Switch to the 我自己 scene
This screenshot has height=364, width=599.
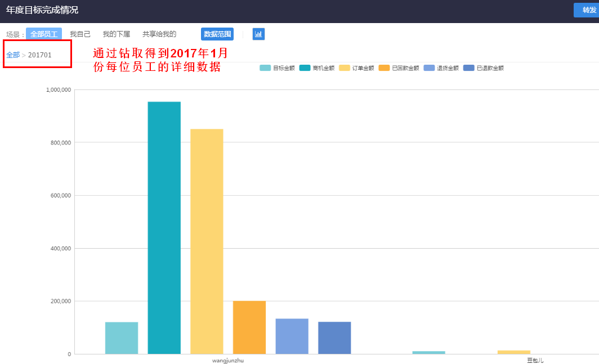click(x=80, y=34)
